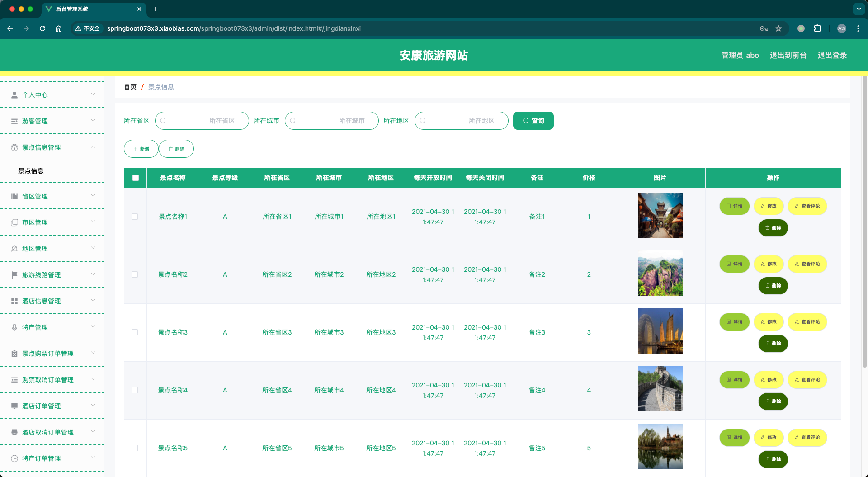Collapse the 景点信息管理 chevron
Viewport: 868px width, 477px height.
point(93,147)
